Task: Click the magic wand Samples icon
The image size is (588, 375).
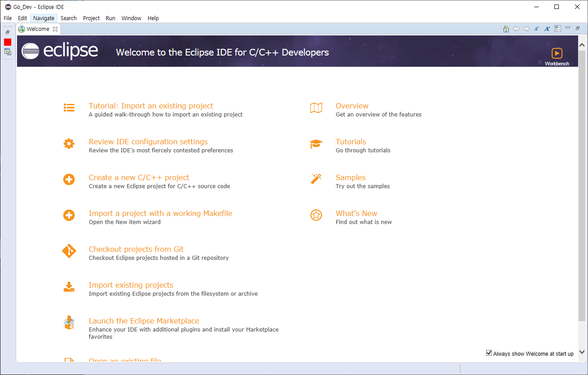Action: (x=316, y=179)
